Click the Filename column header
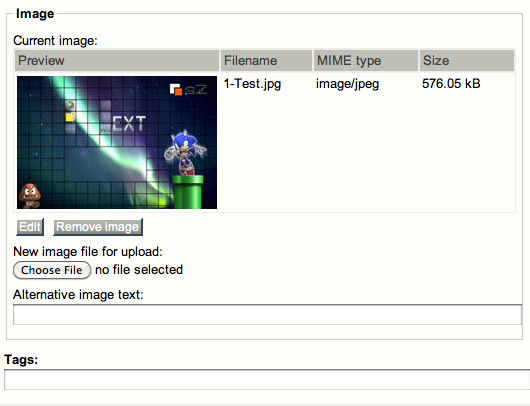Image resolution: width=530 pixels, height=406 pixels. (266, 61)
